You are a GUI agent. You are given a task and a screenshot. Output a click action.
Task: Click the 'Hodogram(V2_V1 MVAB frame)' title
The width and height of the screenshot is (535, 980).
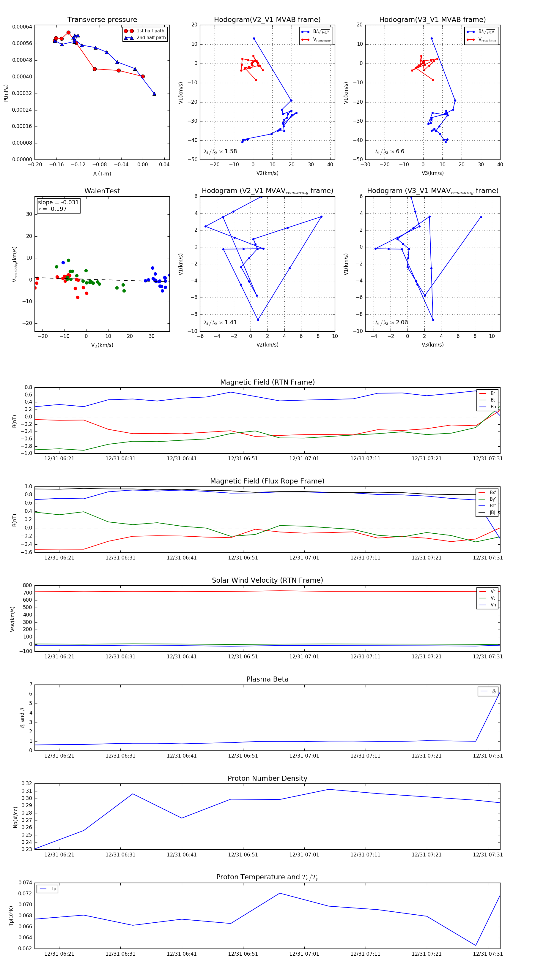coord(267,20)
